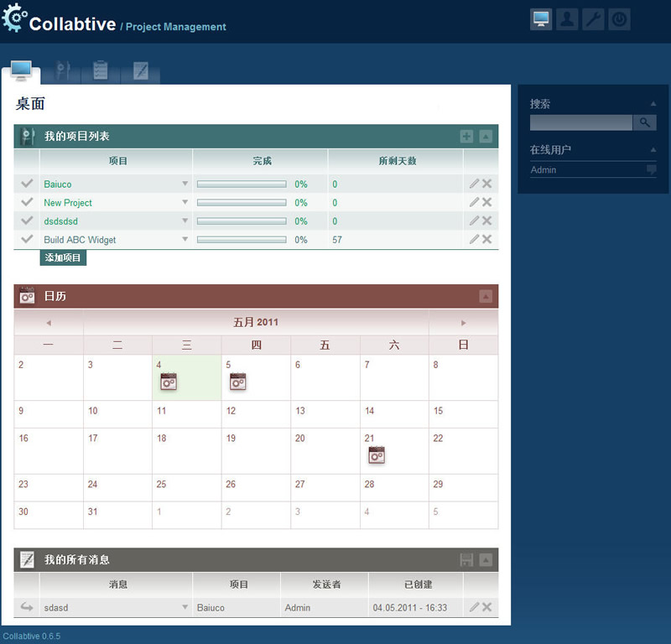Open the dsdsdsd project link
This screenshot has height=644, width=671.
coord(60,221)
